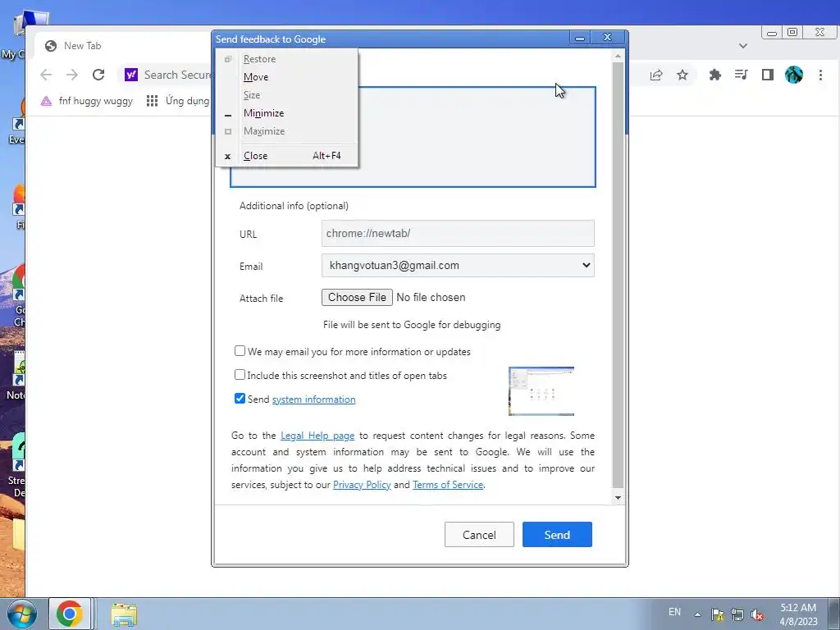Image resolution: width=840 pixels, height=630 pixels.
Task: Click the blue Send button
Action: pyautogui.click(x=557, y=535)
